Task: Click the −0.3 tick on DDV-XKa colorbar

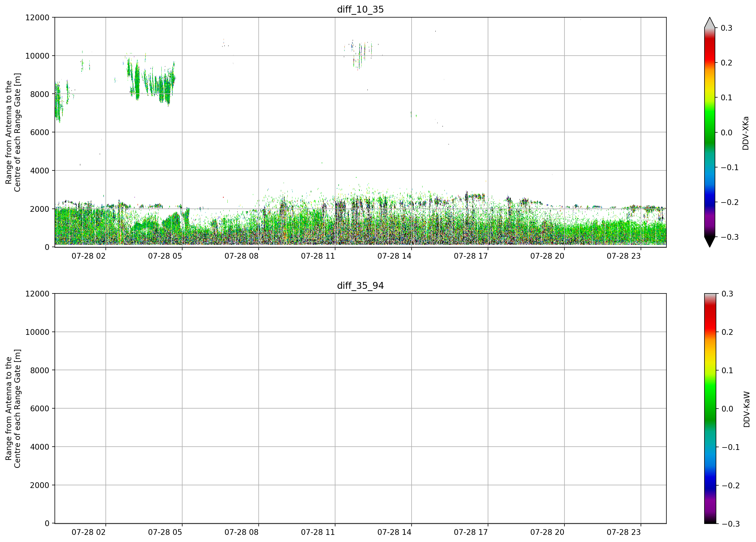Action: click(x=730, y=237)
